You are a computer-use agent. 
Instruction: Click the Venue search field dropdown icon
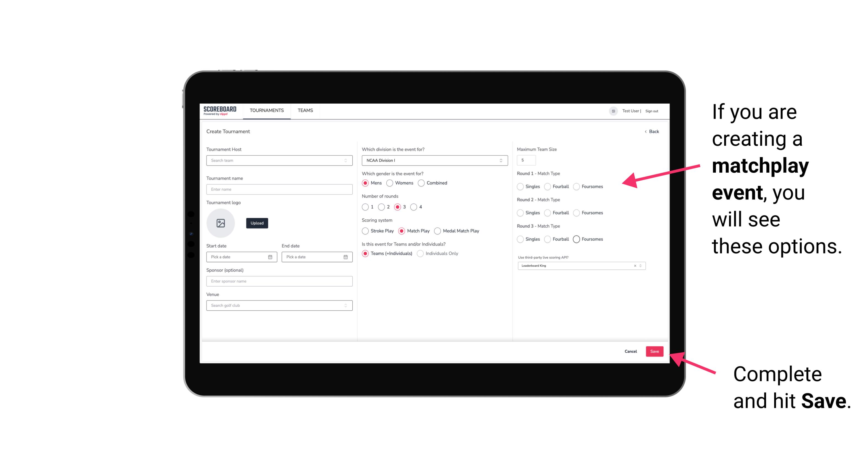click(x=345, y=305)
